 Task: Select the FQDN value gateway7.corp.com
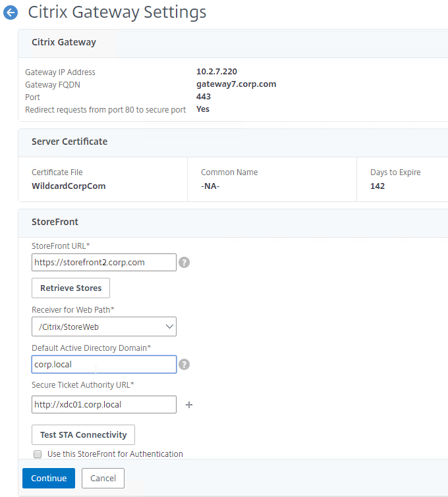(x=237, y=84)
